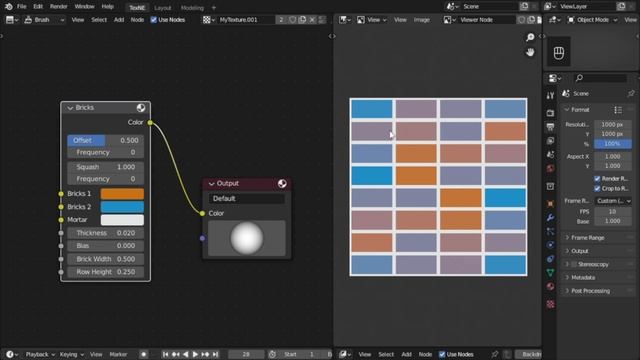Image resolution: width=640 pixels, height=360 pixels.
Task: Open the Modifiers wrench icon
Action: (550, 218)
